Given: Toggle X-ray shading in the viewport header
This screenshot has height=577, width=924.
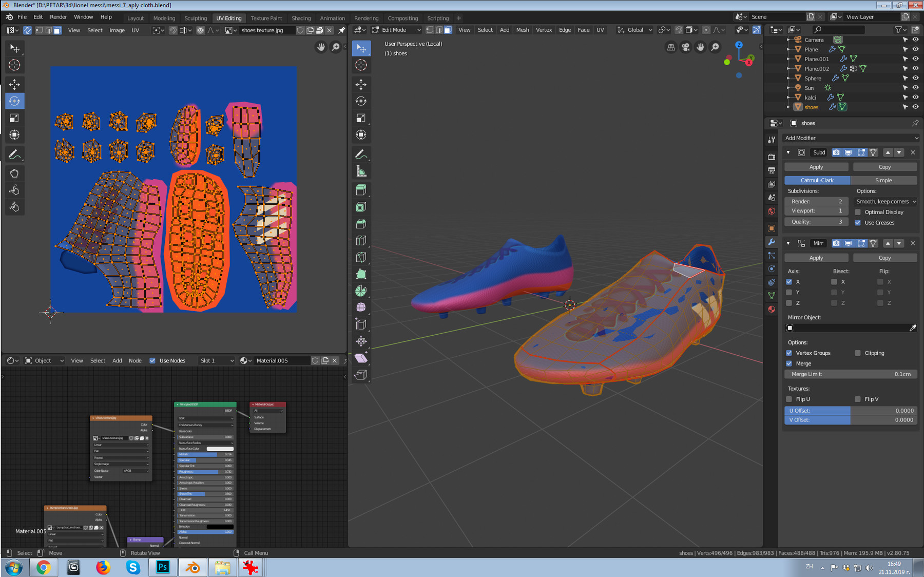Looking at the screenshot, I should pyautogui.click(x=757, y=30).
